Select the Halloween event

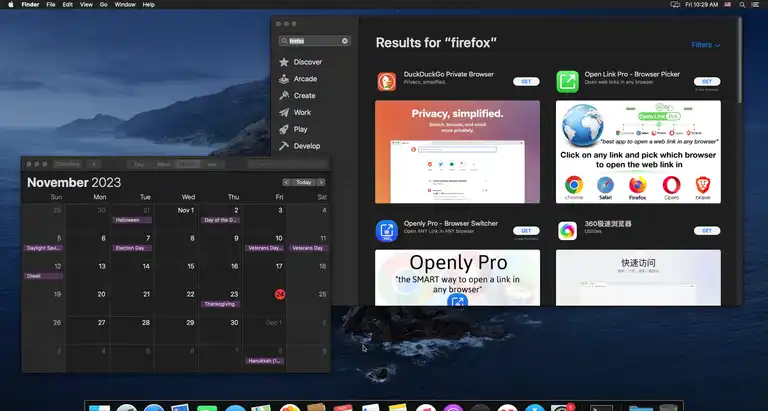point(132,220)
